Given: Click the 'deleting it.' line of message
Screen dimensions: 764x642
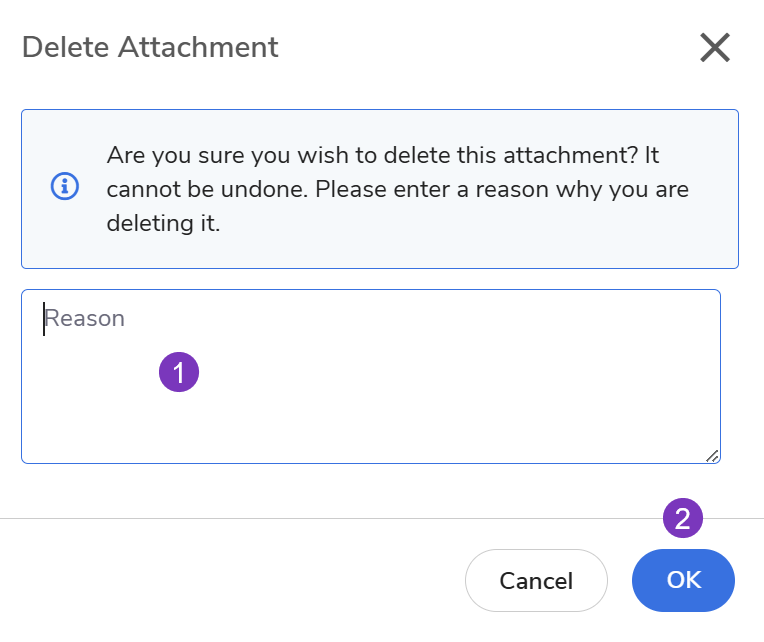Looking at the screenshot, I should click(163, 223).
